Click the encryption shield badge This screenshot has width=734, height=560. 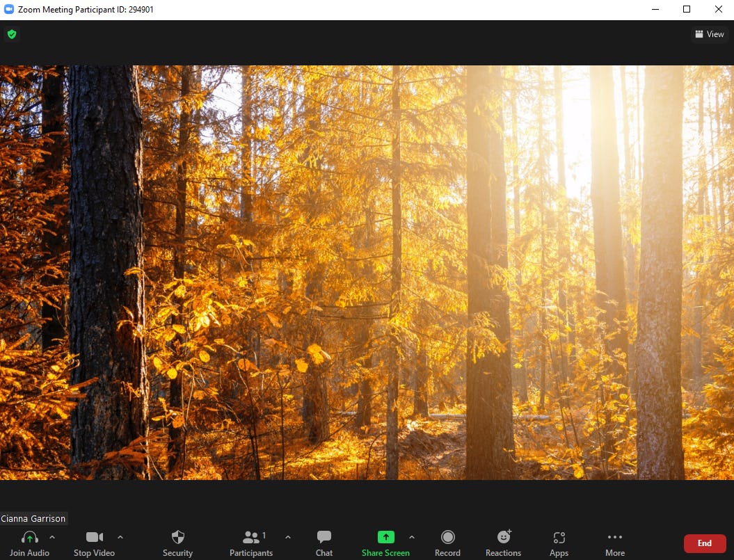point(12,33)
